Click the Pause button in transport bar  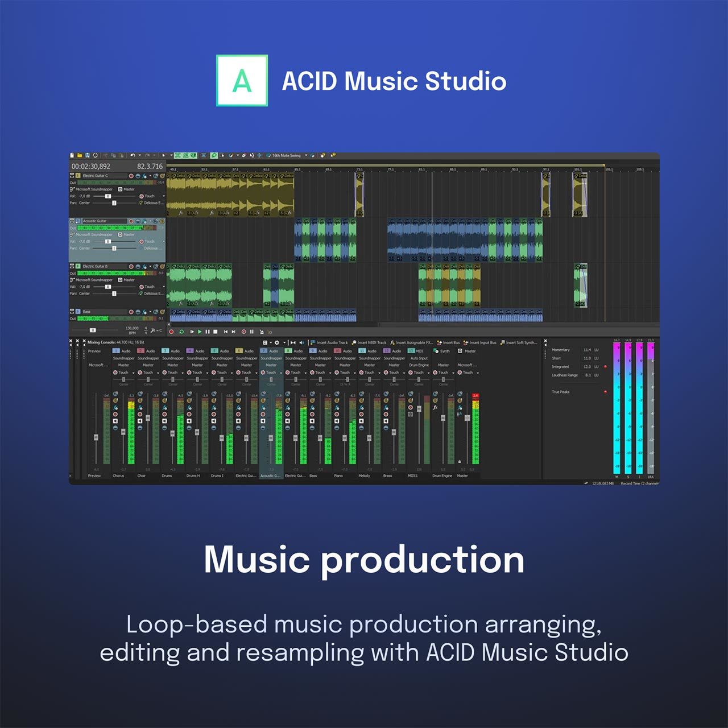coord(207,332)
